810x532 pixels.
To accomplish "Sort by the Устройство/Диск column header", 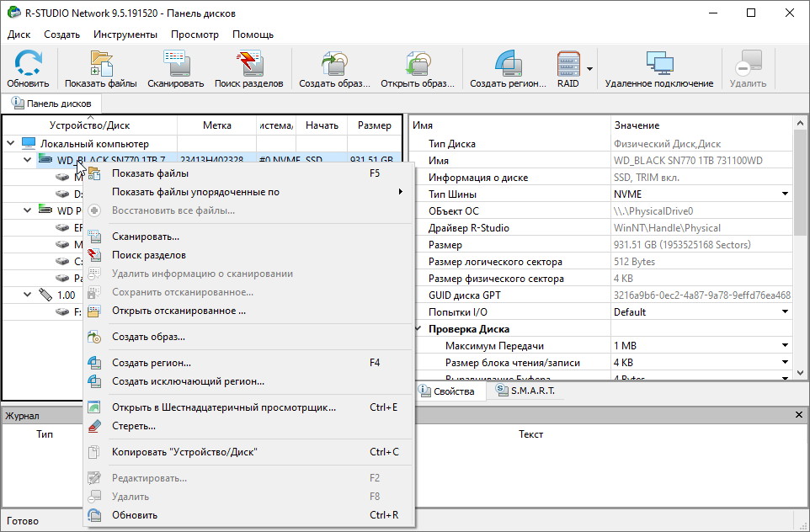I will pyautogui.click(x=90, y=125).
